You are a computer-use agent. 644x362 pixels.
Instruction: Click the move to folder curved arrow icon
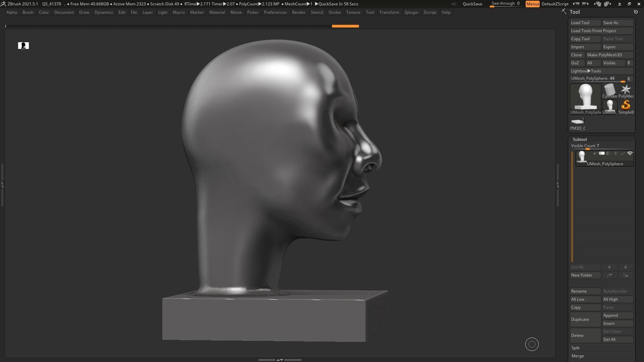tap(609, 275)
